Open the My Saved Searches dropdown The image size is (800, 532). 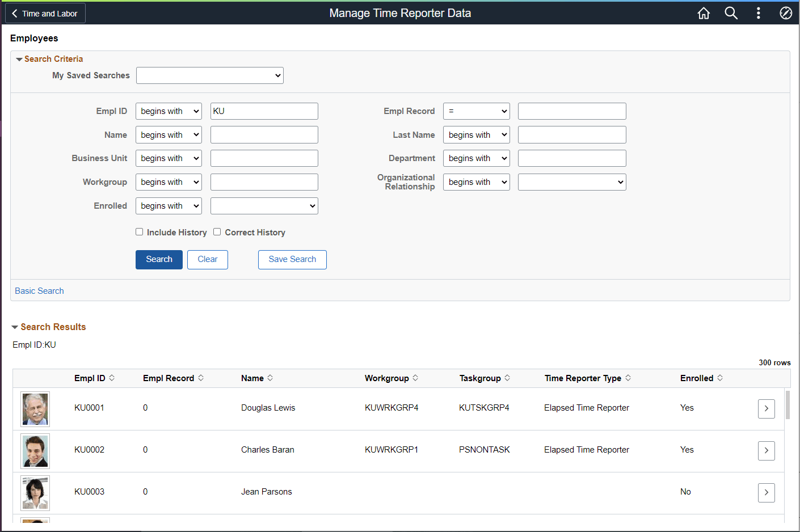(209, 75)
